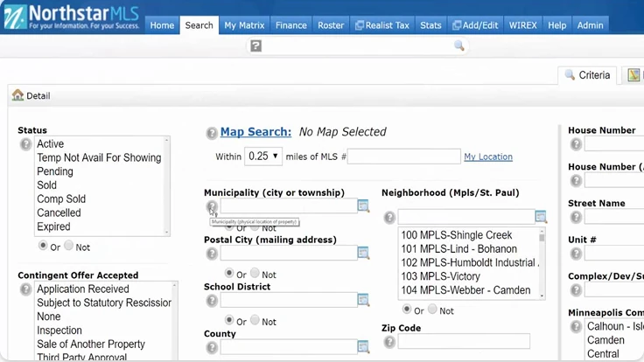
Task: Select Inspection in Contingent Offer list
Action: coord(59,331)
